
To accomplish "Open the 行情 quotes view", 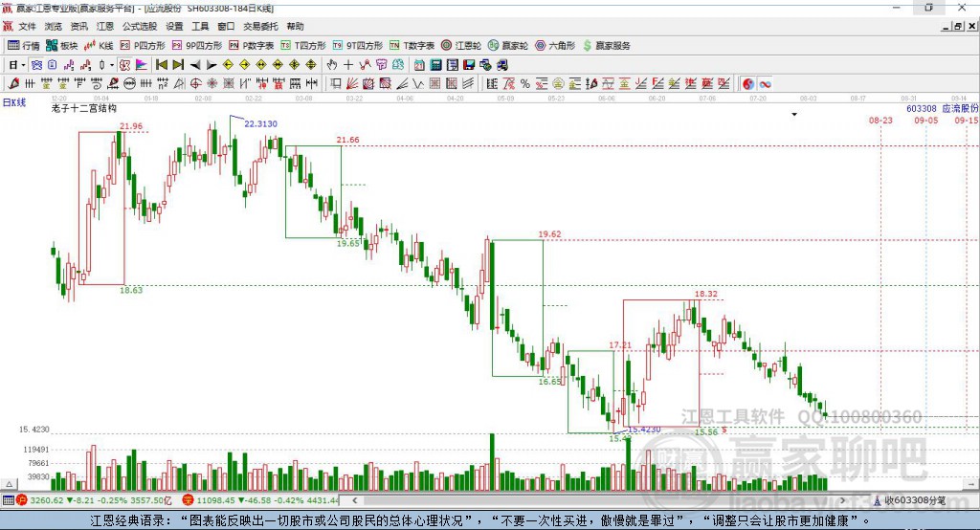I will pos(24,46).
